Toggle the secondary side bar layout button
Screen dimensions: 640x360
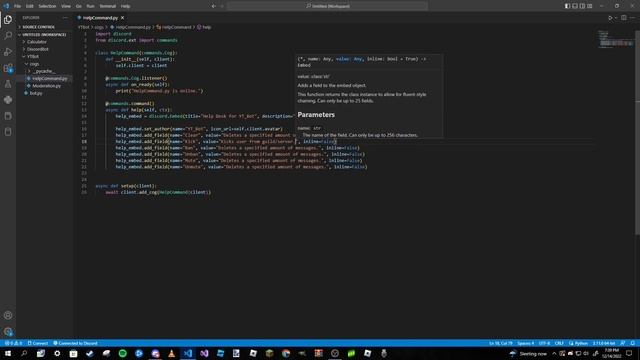pyautogui.click(x=582, y=6)
